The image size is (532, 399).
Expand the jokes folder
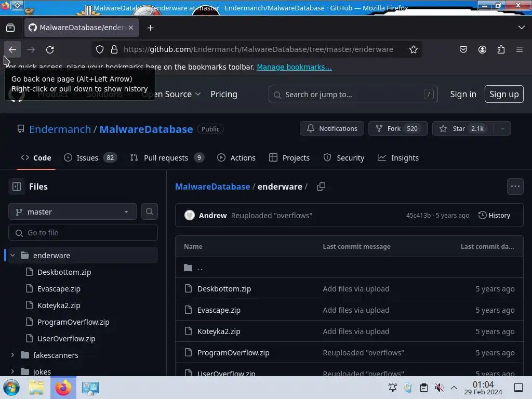click(x=12, y=372)
